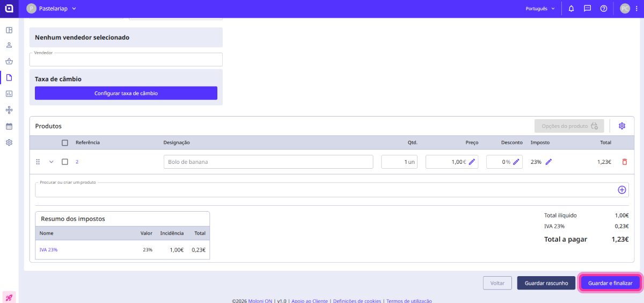Click the help question mark icon
644x303 pixels.
tap(603, 9)
